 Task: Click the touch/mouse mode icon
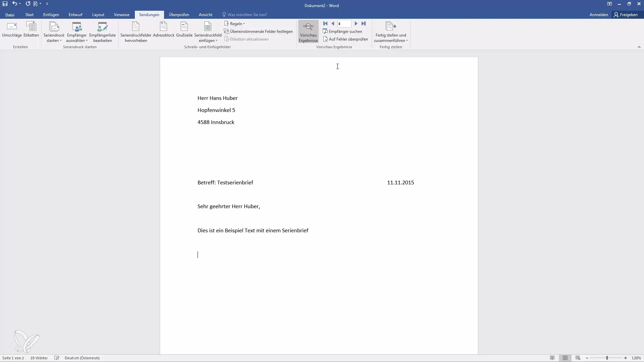click(36, 4)
